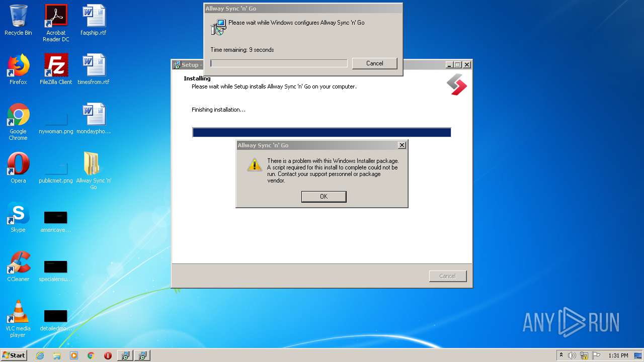Viewport: 644px width, 362px height.
Task: Maximize the Setup window
Action: pos(457,65)
